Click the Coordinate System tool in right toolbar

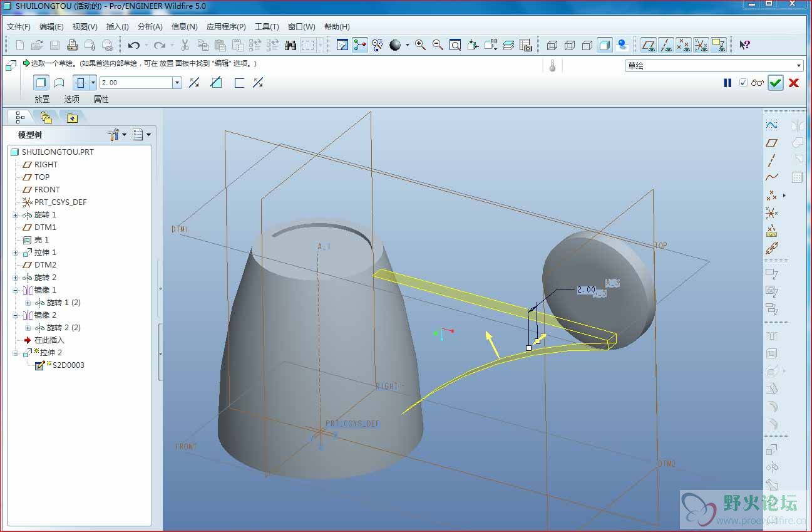(x=772, y=213)
